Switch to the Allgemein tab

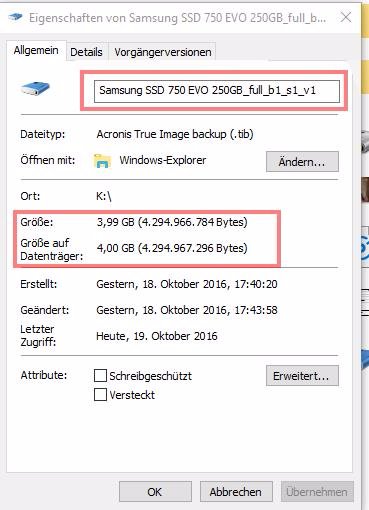pos(36,51)
